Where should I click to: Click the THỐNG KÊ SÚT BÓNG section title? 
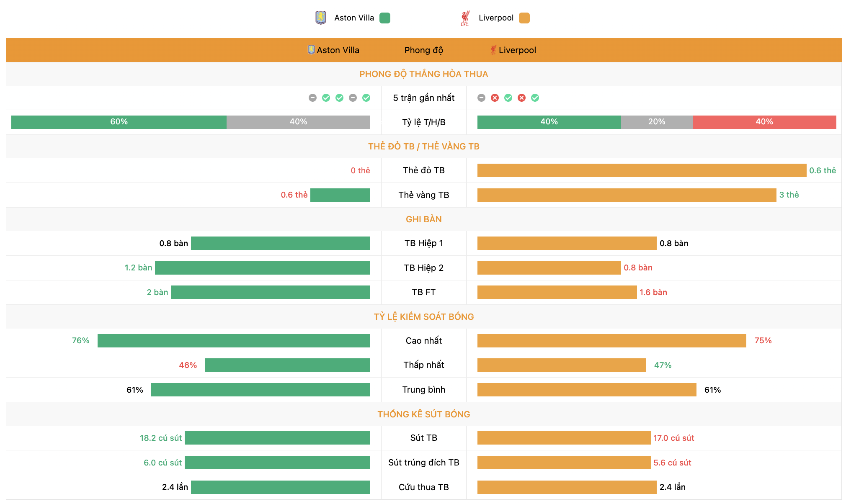pos(423,414)
